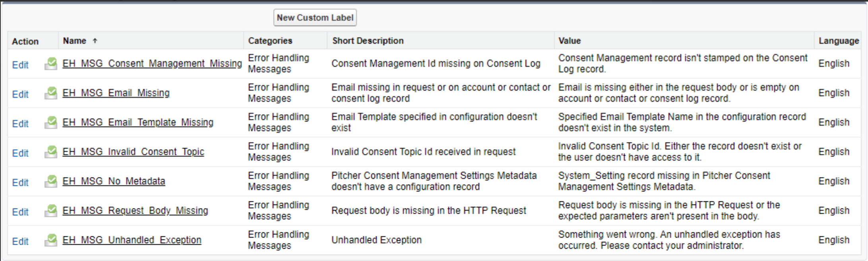Image resolution: width=868 pixels, height=261 pixels.
Task: Sort by the Short Description column header
Action: tap(368, 41)
